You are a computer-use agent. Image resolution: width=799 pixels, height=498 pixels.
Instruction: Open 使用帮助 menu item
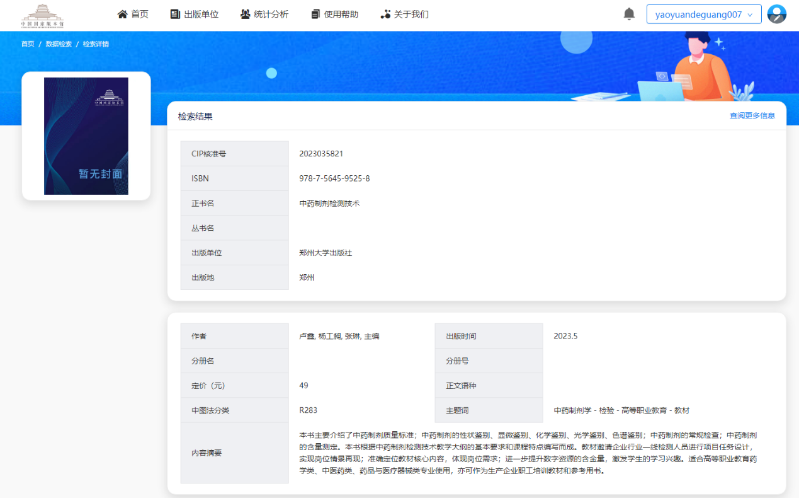(x=335, y=14)
